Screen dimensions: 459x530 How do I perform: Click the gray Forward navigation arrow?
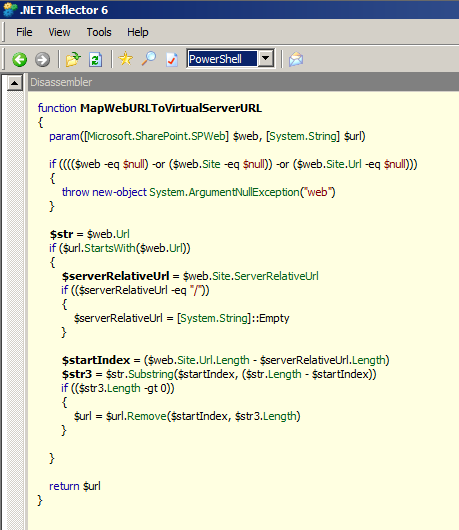[42, 59]
